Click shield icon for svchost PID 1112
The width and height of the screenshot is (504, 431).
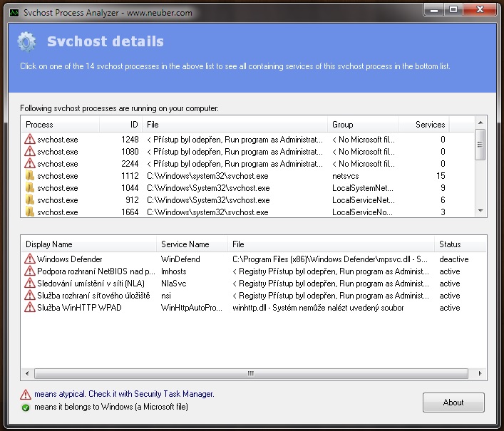coord(29,176)
